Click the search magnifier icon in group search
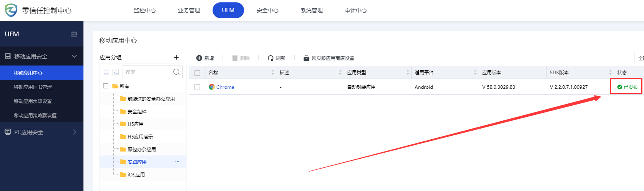 point(176,72)
